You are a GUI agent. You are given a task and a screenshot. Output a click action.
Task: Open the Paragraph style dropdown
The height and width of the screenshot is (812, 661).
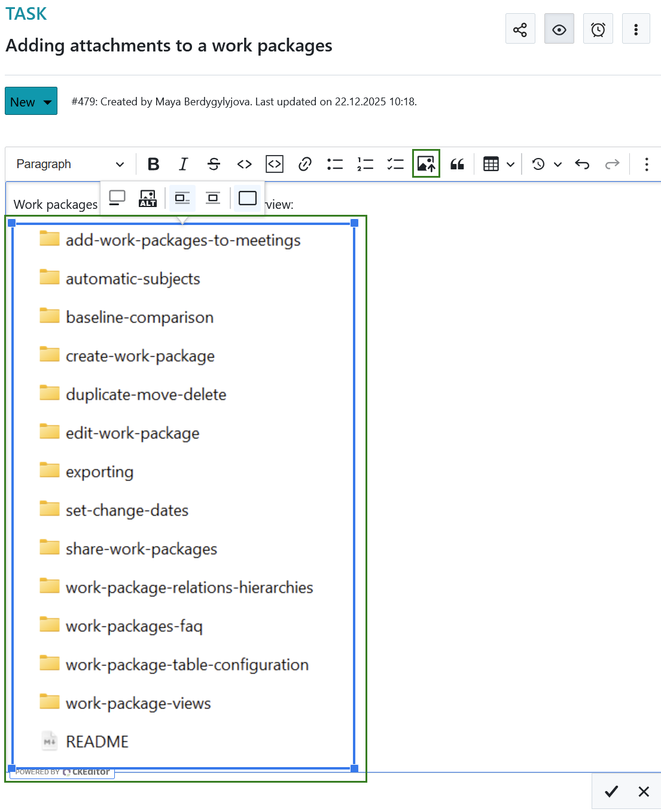point(69,163)
